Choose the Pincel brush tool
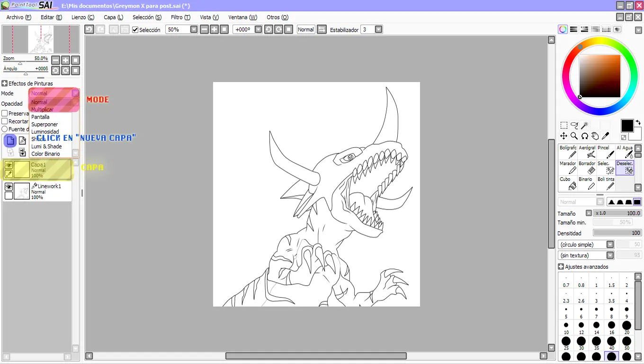Screen dimensions: 644x364 606,152
